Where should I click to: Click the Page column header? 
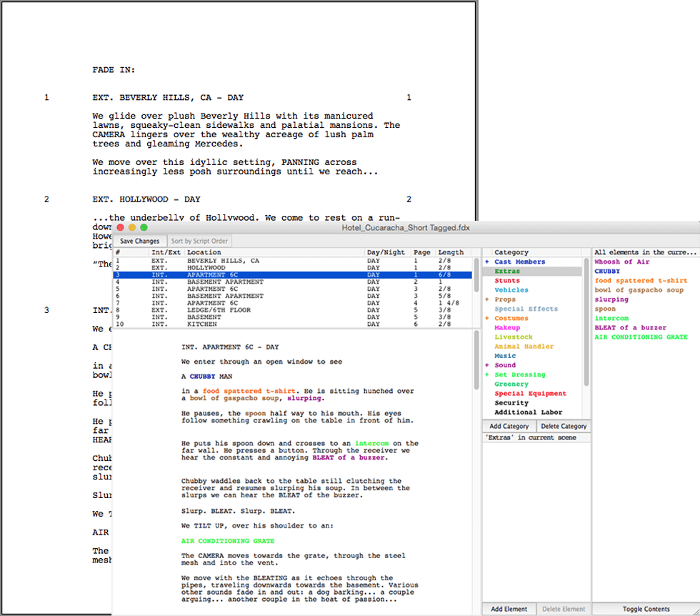(x=422, y=252)
